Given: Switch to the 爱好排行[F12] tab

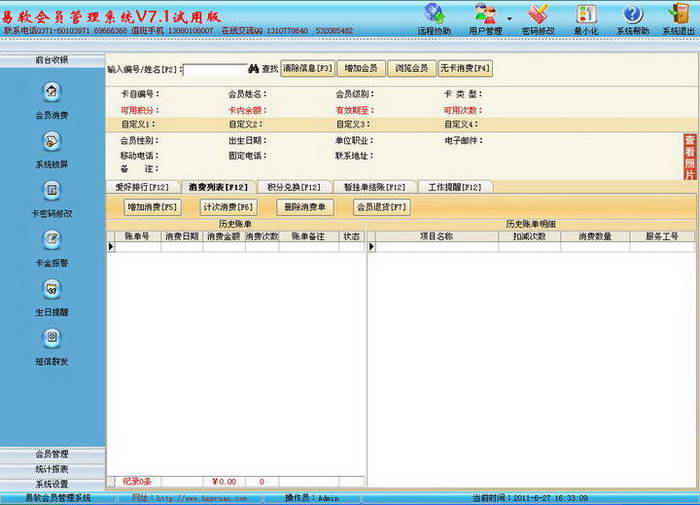Looking at the screenshot, I should pyautogui.click(x=142, y=187).
